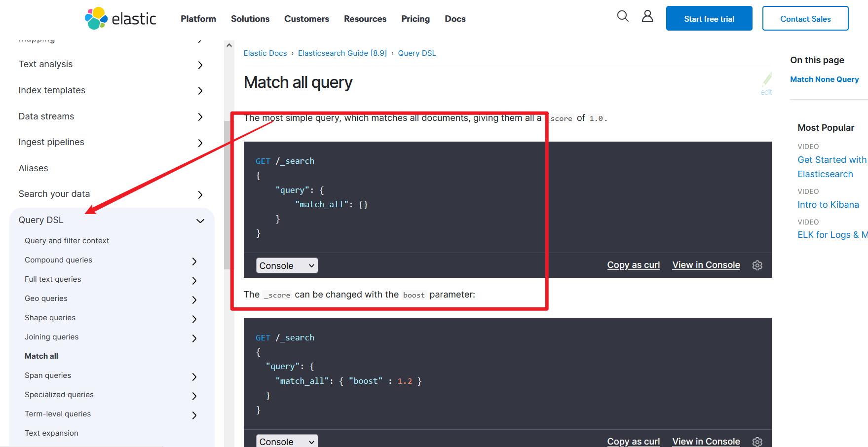
Task: View boost example in Console
Action: (706, 442)
